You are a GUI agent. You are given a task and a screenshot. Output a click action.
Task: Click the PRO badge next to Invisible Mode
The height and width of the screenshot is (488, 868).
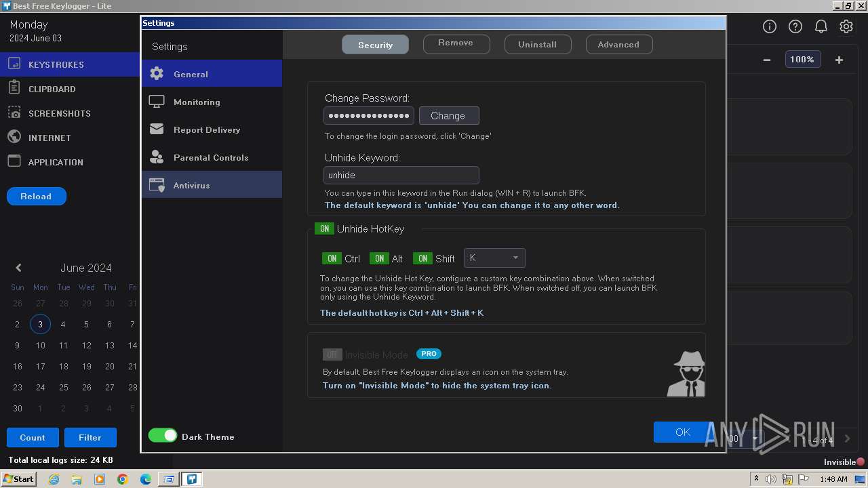click(x=429, y=354)
